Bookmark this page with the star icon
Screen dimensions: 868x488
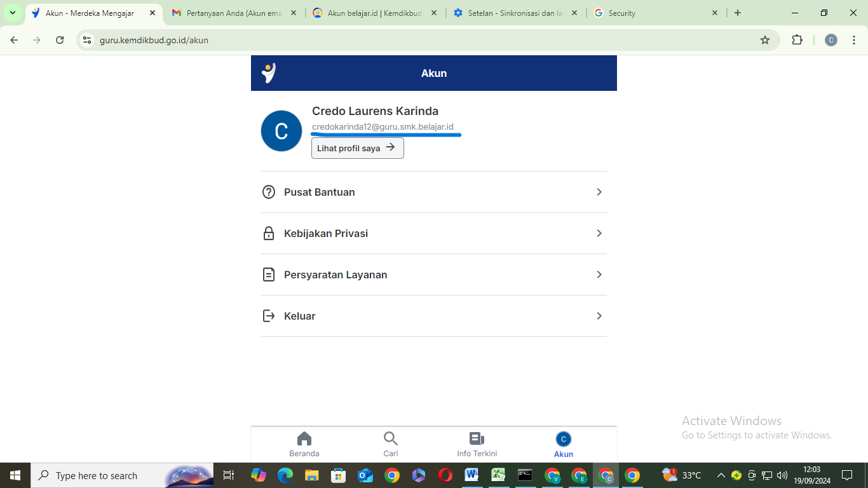[765, 40]
